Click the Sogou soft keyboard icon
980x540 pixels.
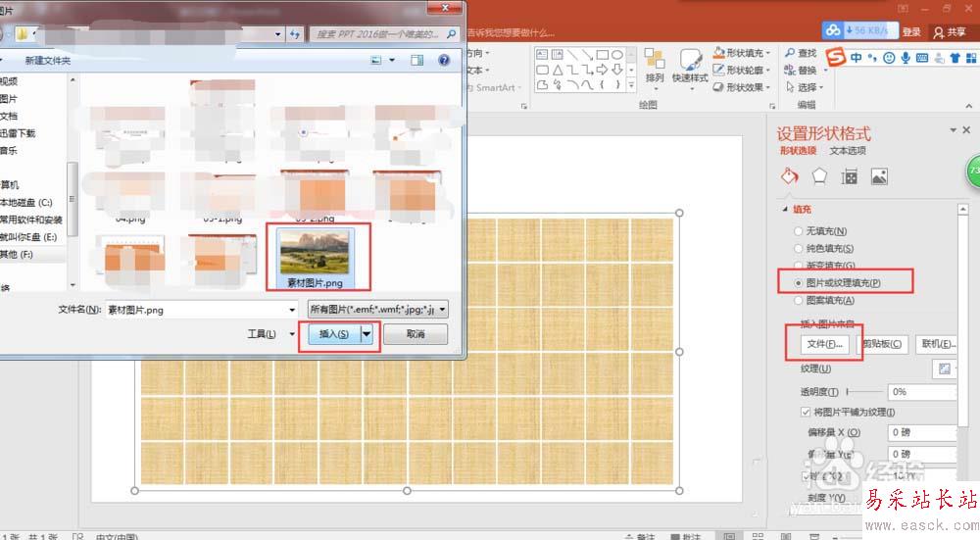(x=922, y=58)
